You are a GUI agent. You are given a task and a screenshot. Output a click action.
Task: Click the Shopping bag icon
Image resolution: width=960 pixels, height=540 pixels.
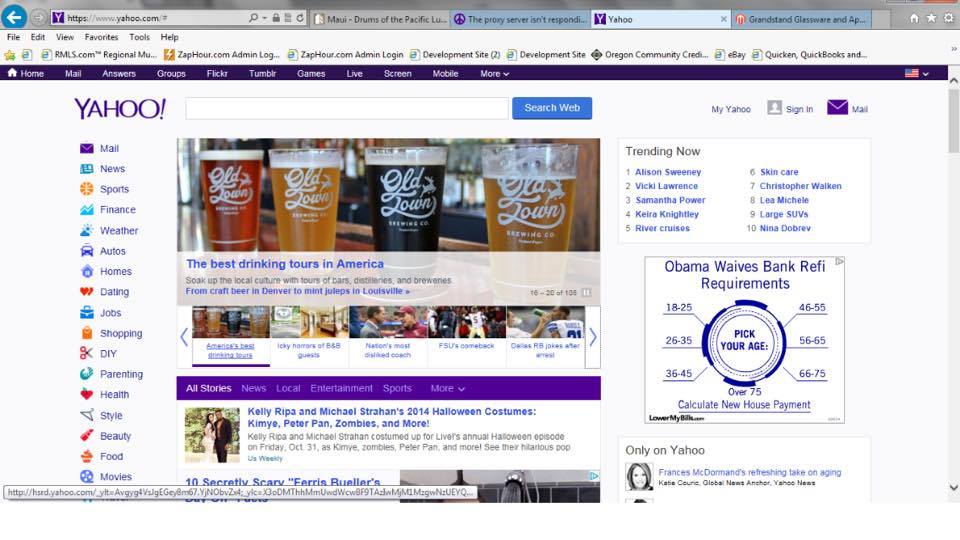pos(86,333)
